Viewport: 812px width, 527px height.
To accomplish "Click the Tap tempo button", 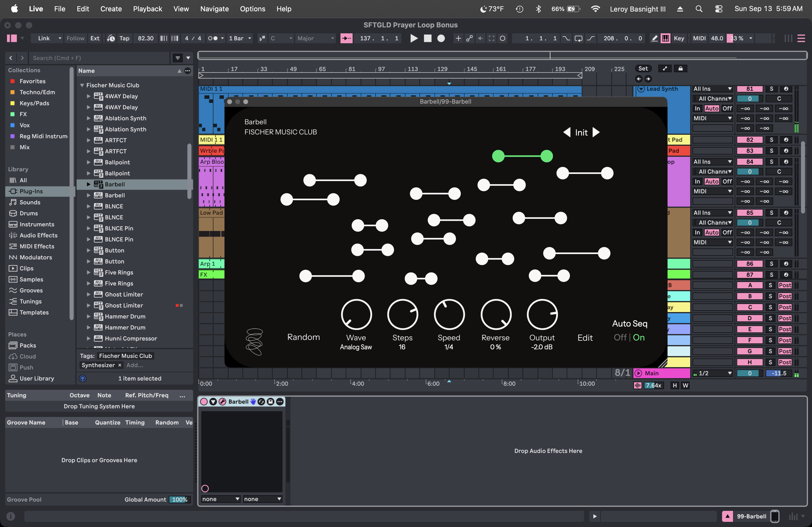I will click(124, 39).
